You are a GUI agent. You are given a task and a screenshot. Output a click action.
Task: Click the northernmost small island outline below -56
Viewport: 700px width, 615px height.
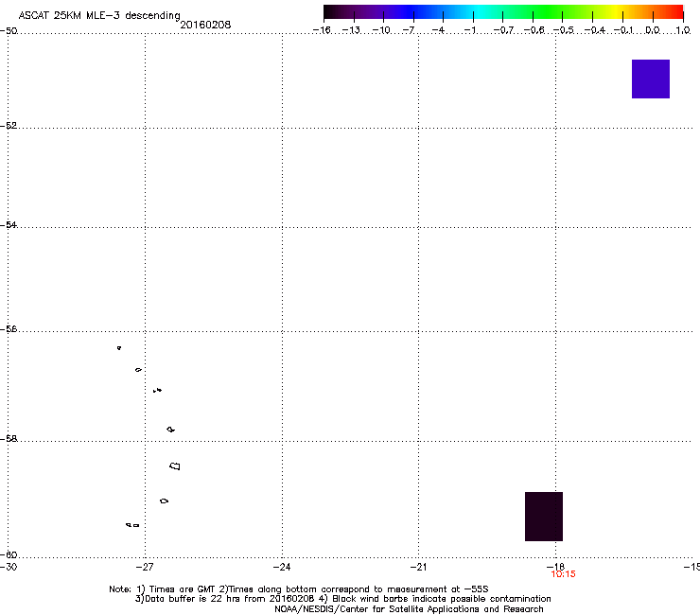pyautogui.click(x=119, y=348)
